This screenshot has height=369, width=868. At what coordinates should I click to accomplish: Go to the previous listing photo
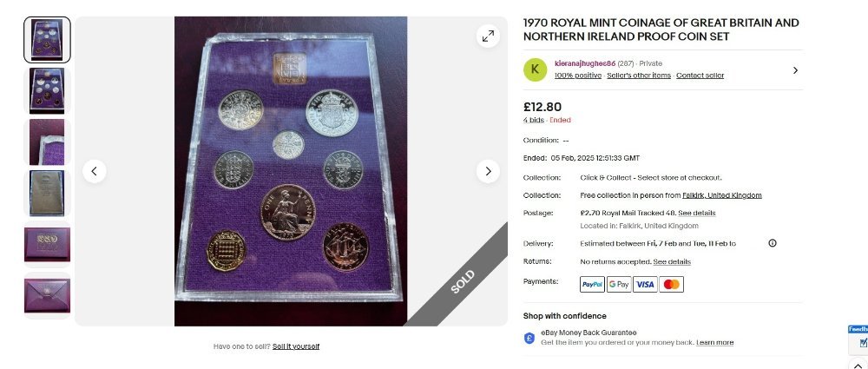click(94, 171)
